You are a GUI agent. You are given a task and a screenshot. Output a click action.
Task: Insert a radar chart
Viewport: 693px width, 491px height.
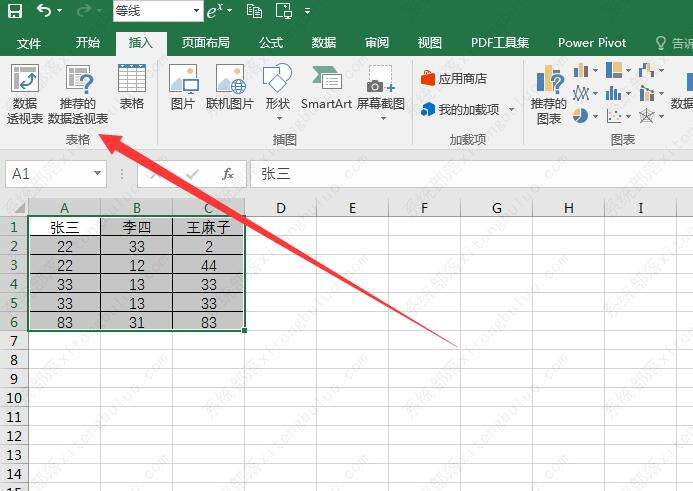tap(647, 116)
